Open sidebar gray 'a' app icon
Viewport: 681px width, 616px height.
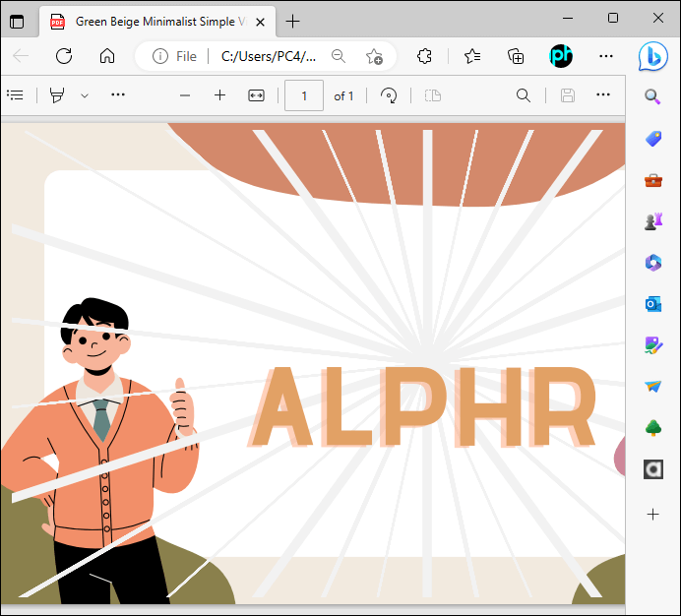click(x=653, y=469)
